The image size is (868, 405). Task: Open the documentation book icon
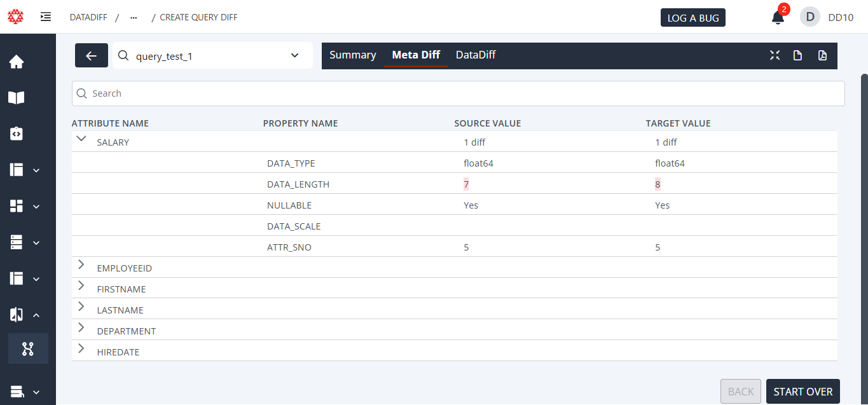click(x=16, y=97)
